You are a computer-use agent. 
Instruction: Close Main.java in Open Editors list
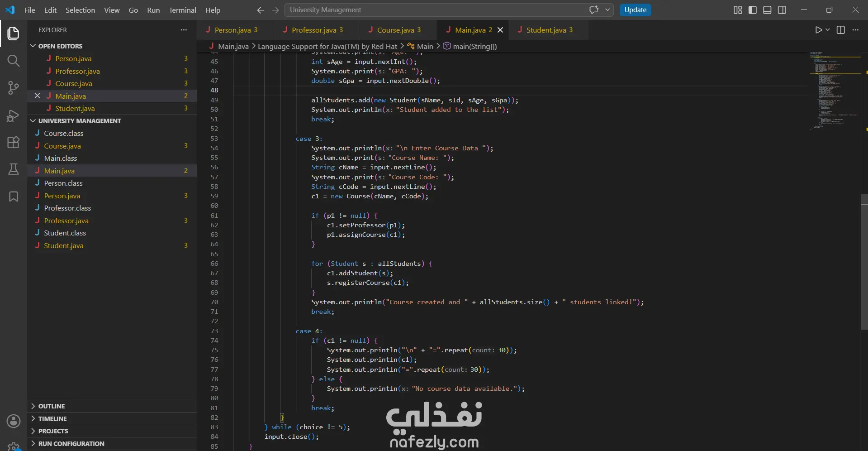(38, 96)
